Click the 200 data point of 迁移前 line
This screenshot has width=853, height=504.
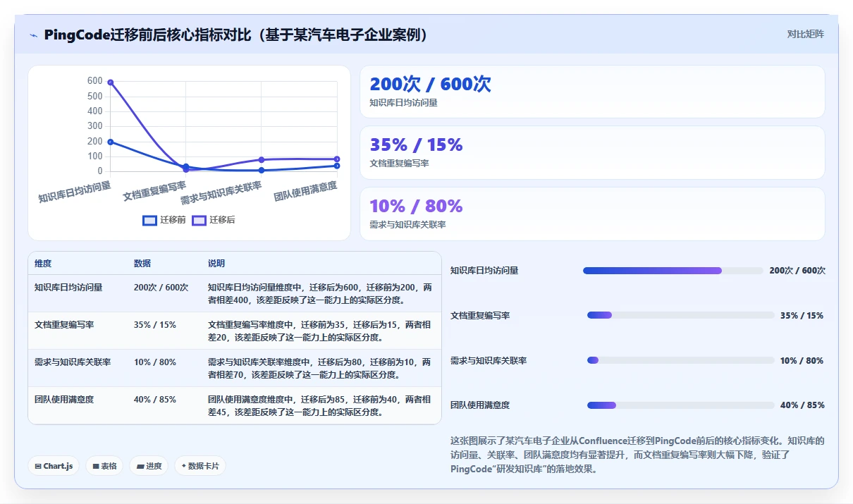coord(111,142)
